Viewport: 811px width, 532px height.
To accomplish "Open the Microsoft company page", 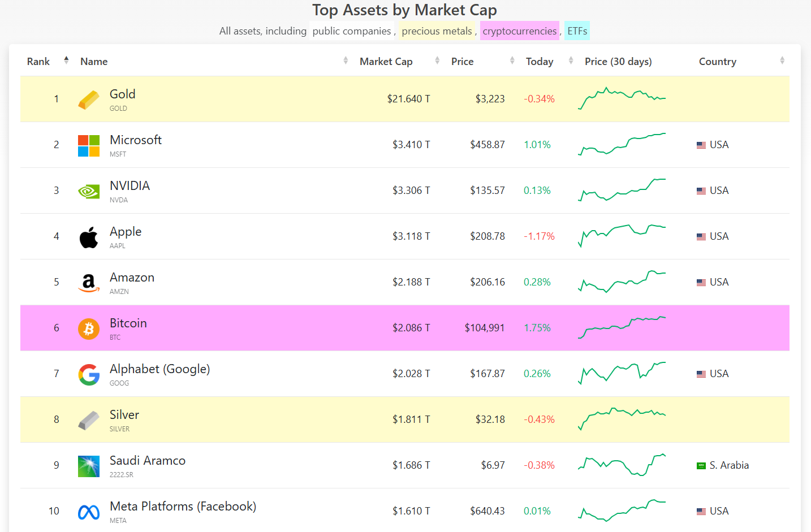I will (136, 140).
